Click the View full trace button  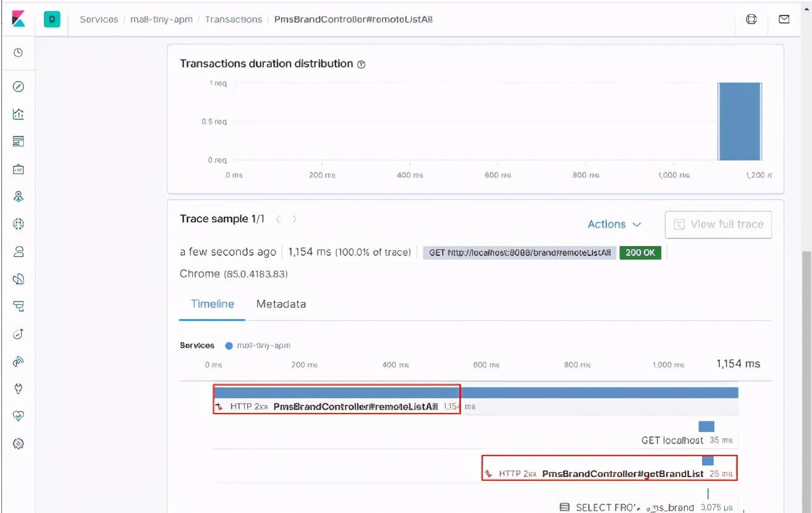[x=718, y=224]
